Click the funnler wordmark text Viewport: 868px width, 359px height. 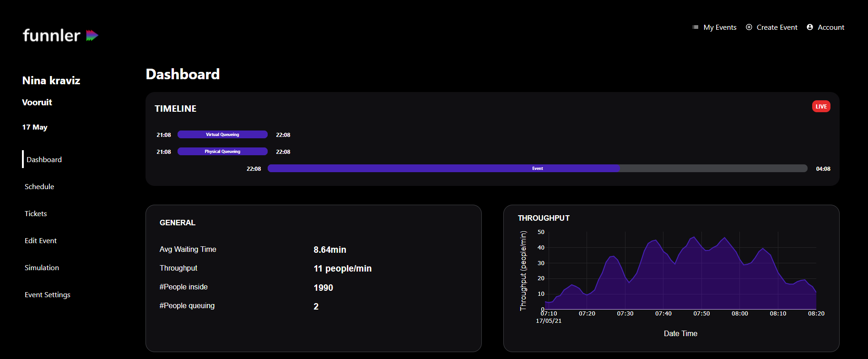51,35
